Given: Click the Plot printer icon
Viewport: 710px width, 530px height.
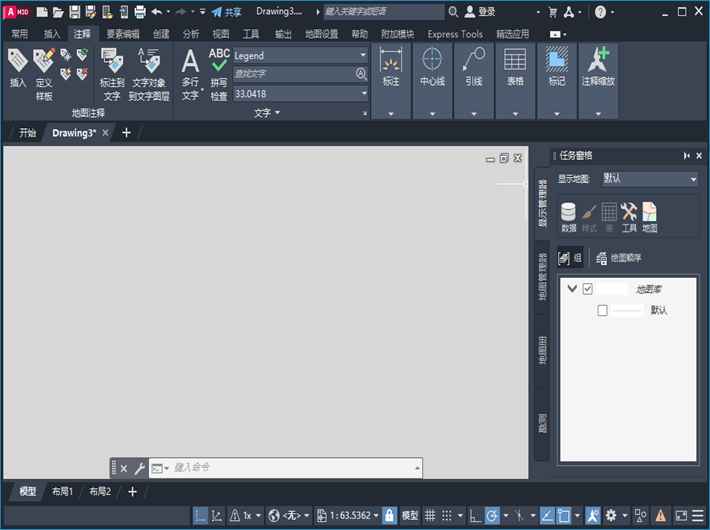Looking at the screenshot, I should 140,12.
